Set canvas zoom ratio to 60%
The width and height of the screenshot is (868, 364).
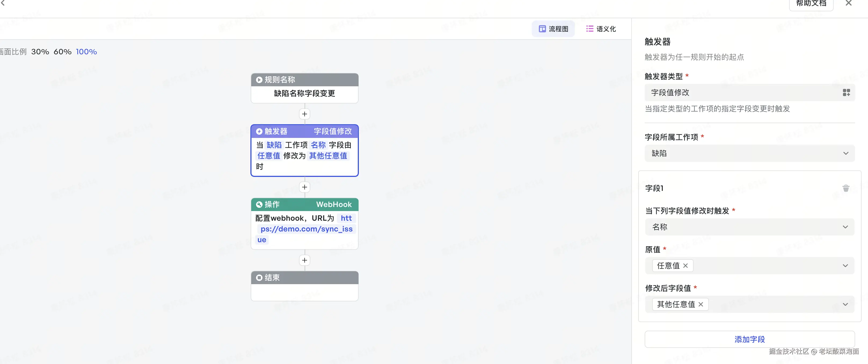(x=62, y=52)
